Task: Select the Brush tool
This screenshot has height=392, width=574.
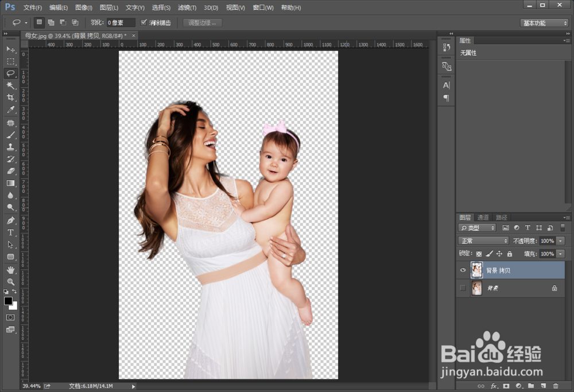Action: [10, 135]
